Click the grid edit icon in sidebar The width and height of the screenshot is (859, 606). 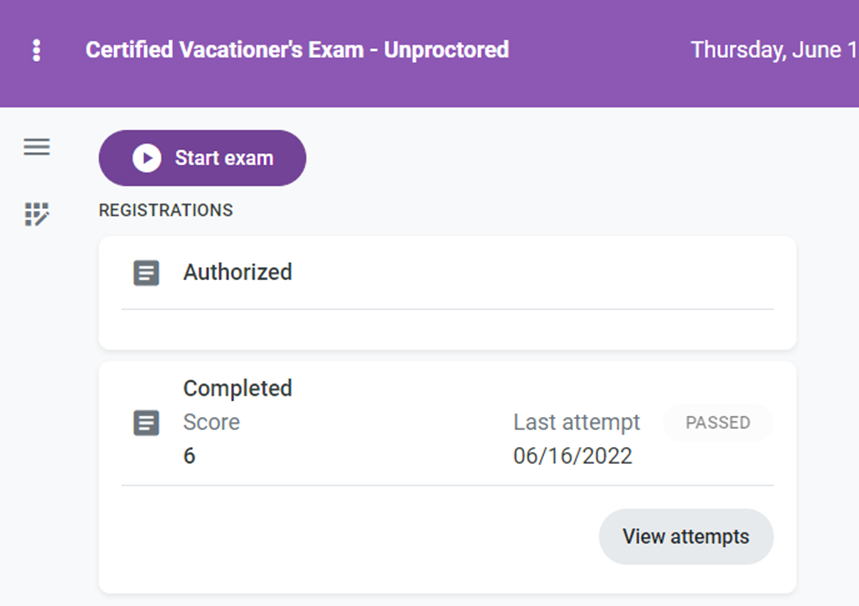point(37,214)
